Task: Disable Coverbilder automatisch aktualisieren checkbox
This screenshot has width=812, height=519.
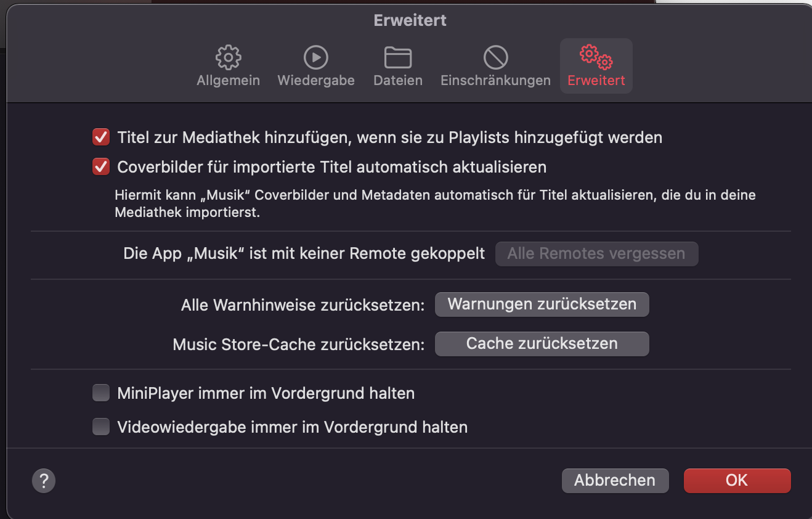Action: point(101,166)
